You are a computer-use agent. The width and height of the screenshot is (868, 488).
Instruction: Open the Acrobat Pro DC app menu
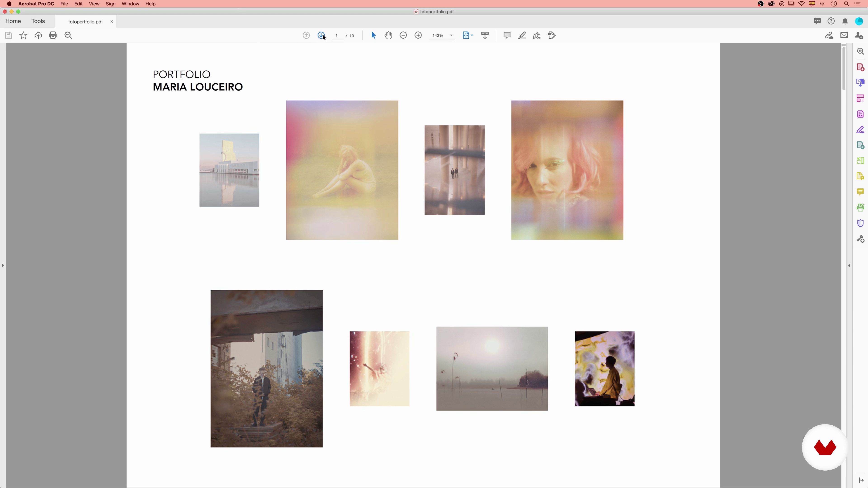(36, 4)
